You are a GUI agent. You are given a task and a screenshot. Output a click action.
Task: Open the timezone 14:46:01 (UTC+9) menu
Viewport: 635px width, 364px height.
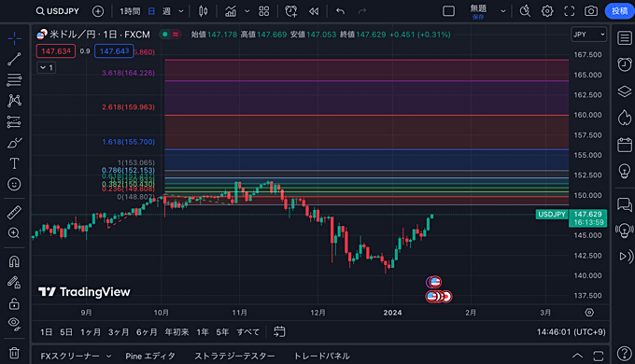point(571,332)
